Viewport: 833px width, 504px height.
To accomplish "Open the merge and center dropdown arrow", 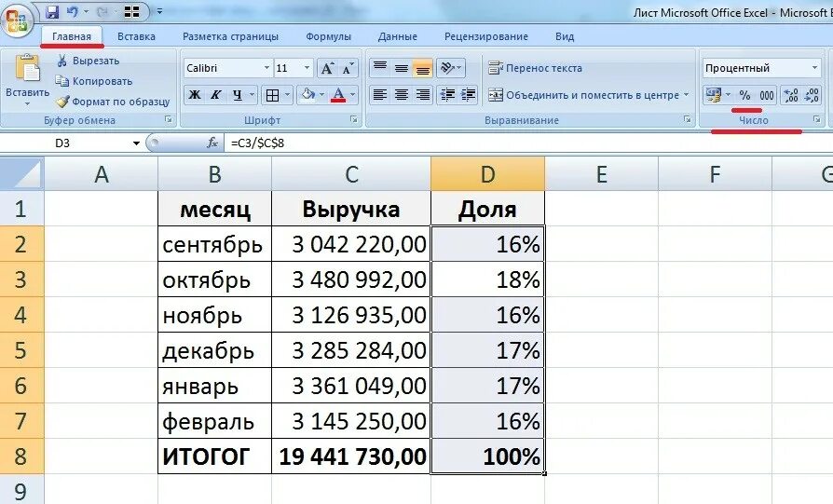I will pyautogui.click(x=687, y=95).
